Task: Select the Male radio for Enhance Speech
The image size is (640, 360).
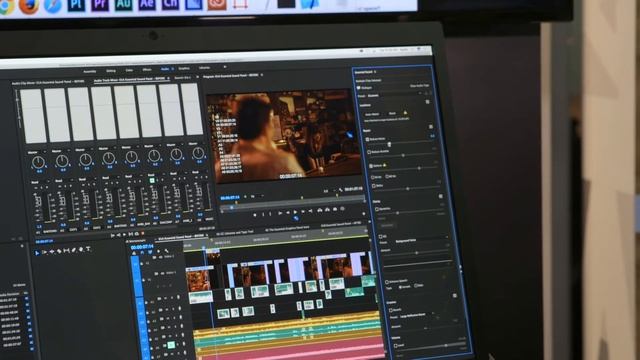Action: [x=418, y=286]
